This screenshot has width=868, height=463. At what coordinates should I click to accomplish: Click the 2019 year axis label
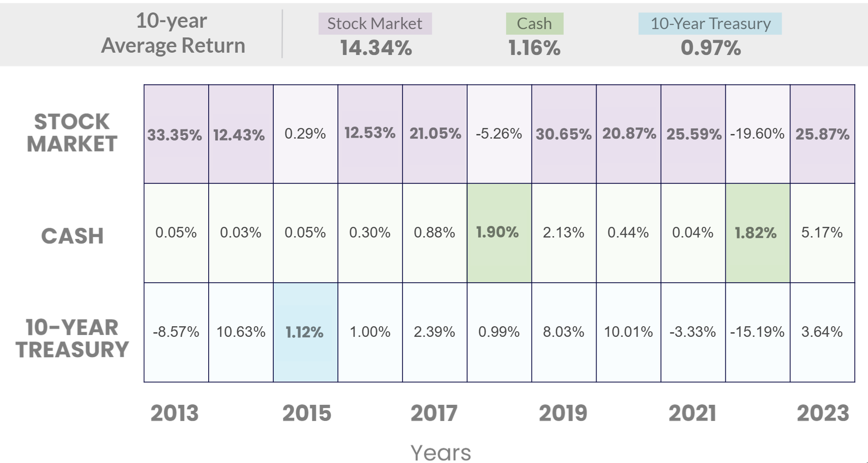(x=563, y=413)
